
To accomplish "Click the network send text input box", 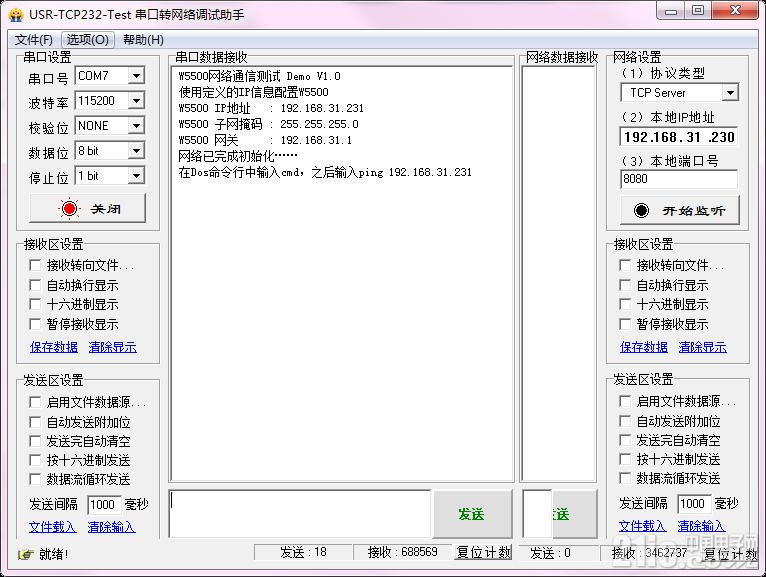I will (x=537, y=514).
